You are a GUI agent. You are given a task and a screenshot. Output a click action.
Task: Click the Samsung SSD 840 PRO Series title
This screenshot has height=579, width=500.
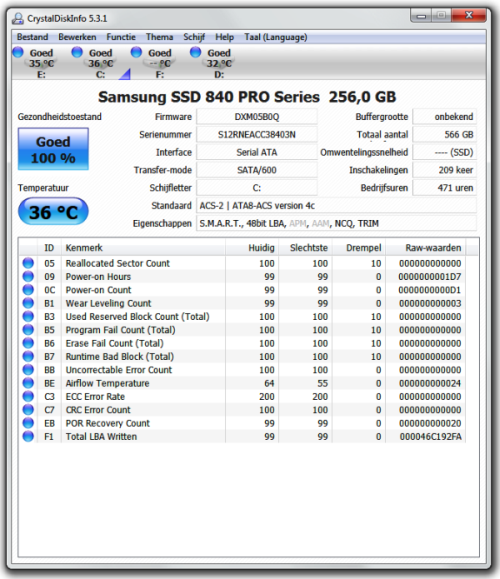coord(247,97)
